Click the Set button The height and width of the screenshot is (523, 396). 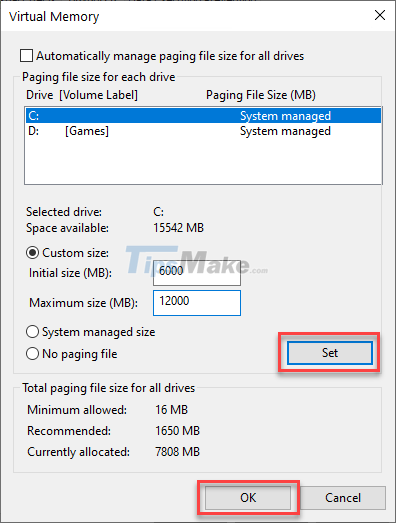330,353
